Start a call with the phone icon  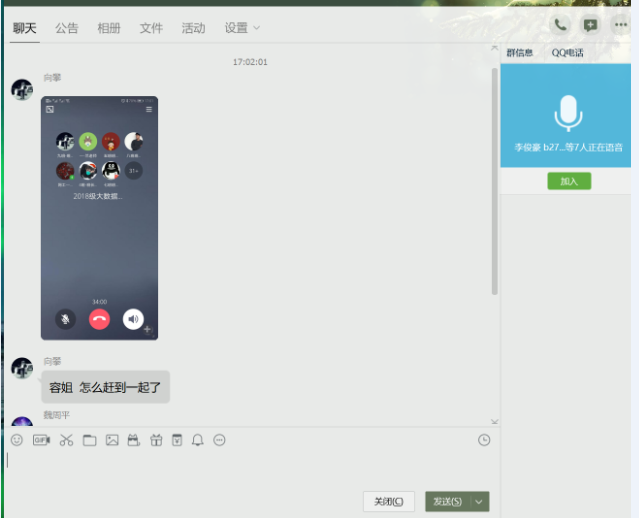(560, 26)
